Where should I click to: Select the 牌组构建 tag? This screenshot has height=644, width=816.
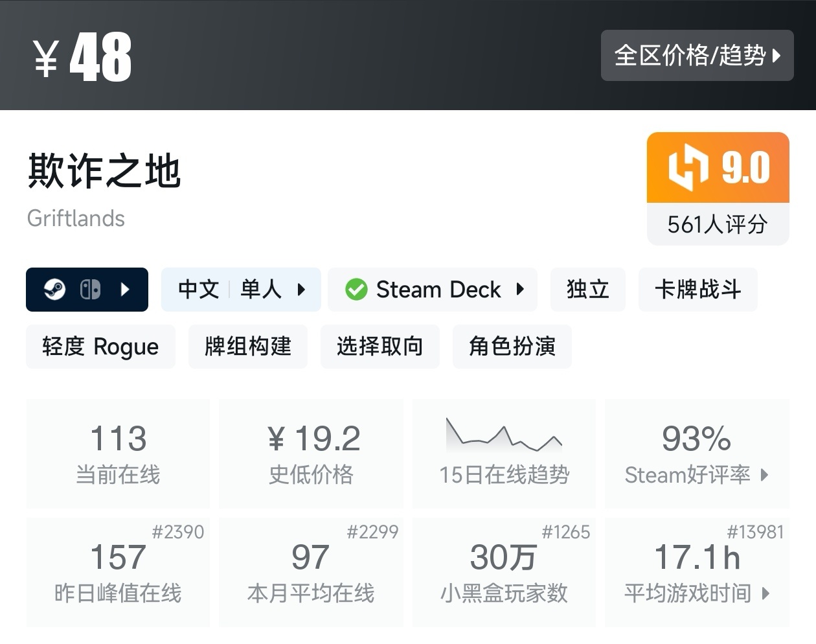247,347
